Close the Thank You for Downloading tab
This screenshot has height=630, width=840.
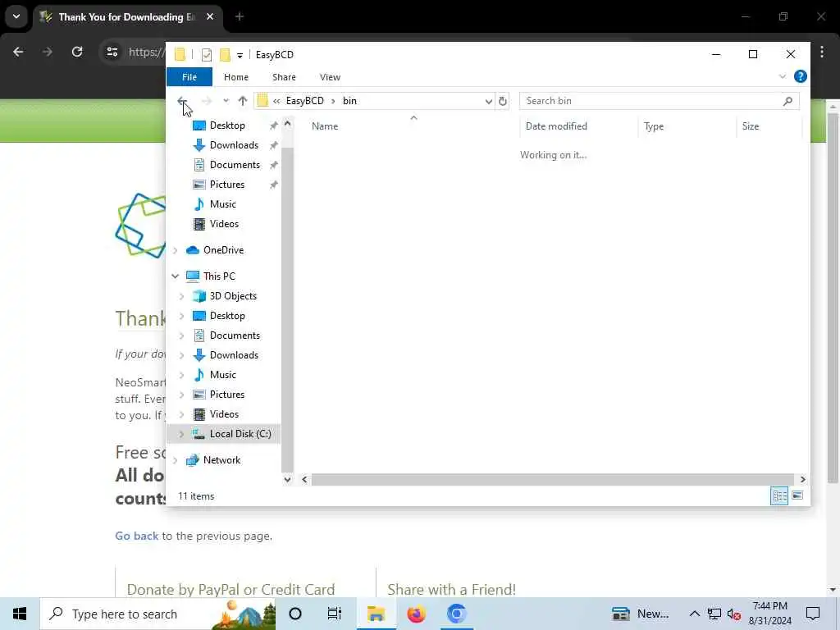(210, 17)
